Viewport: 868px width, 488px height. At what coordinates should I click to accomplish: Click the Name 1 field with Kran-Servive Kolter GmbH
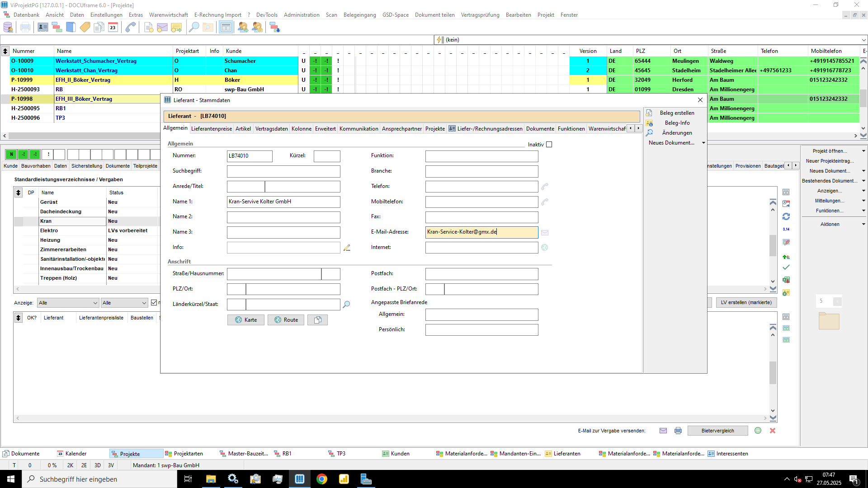point(283,202)
